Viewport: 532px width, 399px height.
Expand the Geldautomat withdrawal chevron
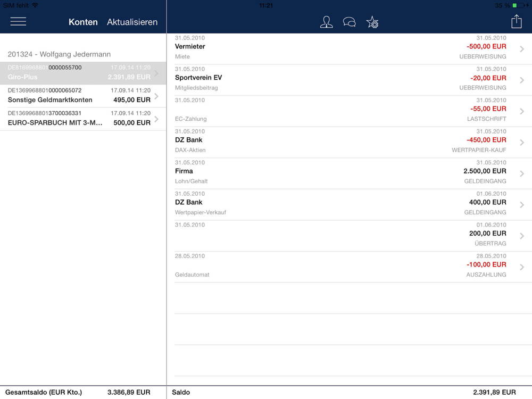pos(522,267)
